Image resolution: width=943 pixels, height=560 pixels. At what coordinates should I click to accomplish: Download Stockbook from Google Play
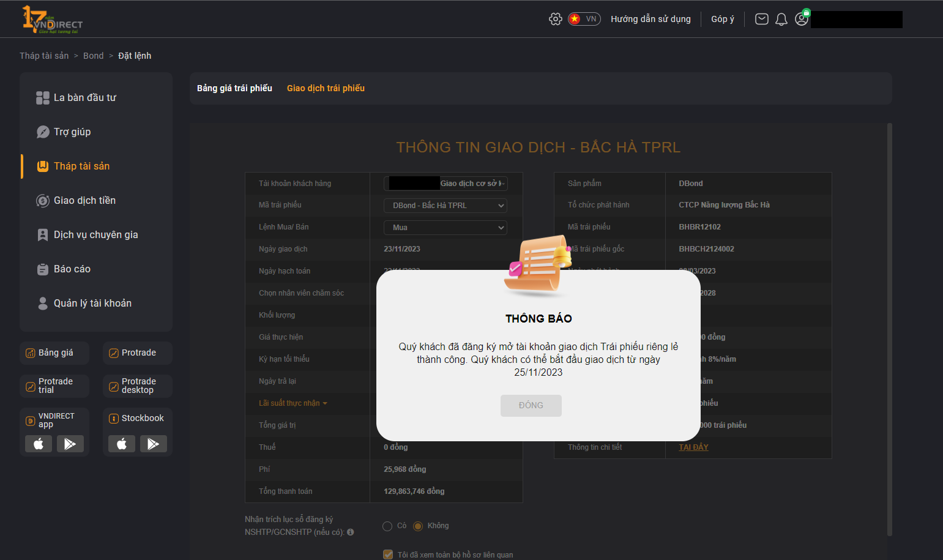point(154,444)
